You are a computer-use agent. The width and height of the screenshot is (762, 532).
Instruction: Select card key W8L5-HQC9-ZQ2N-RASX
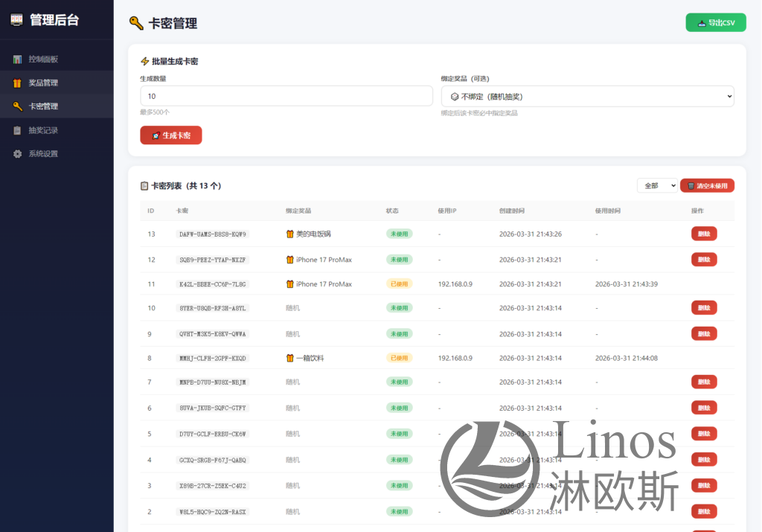click(x=212, y=512)
